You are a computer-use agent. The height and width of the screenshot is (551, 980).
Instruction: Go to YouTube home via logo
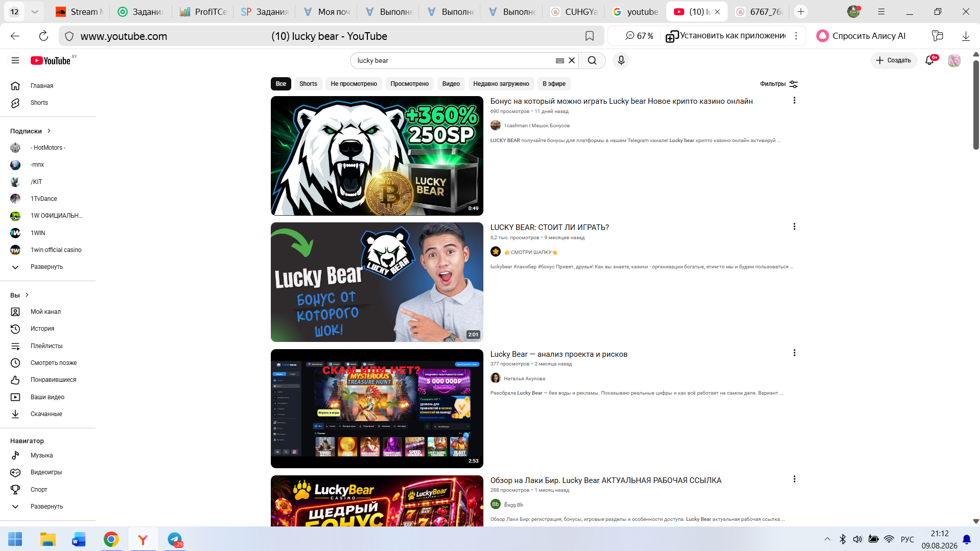click(x=51, y=61)
